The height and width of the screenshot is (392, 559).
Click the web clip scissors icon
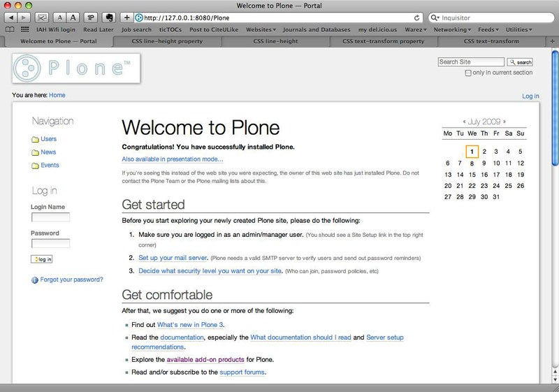(x=42, y=17)
